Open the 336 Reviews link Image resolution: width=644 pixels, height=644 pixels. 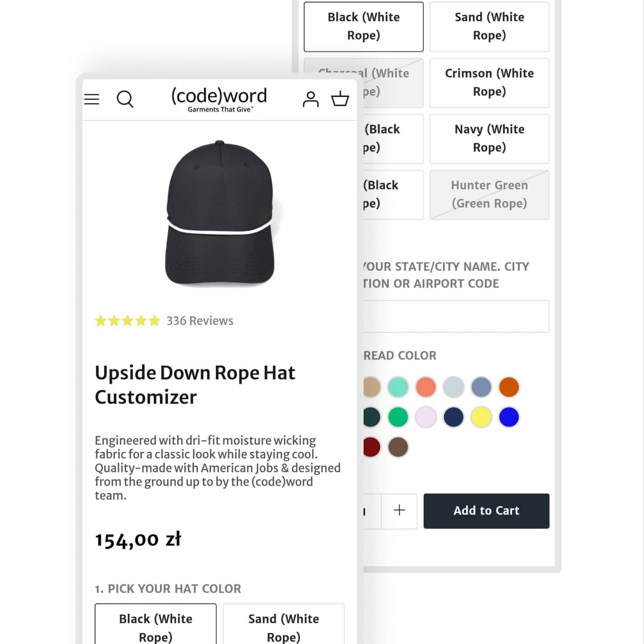point(200,320)
